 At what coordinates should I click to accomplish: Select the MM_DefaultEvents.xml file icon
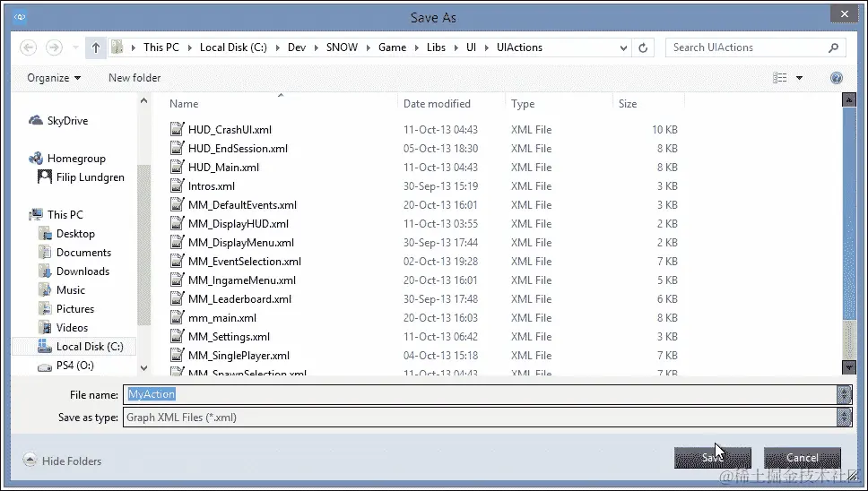(177, 204)
